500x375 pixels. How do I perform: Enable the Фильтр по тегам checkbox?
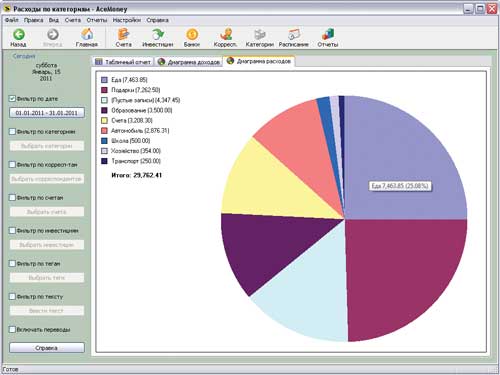click(12, 264)
